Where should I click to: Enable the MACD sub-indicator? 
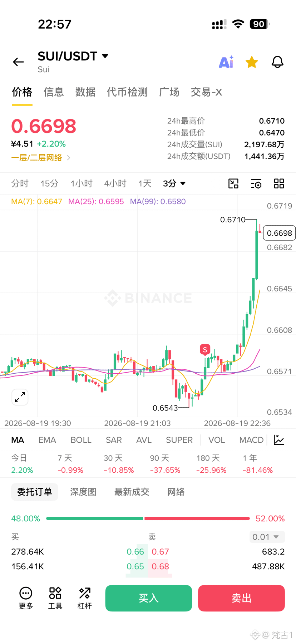tap(251, 440)
